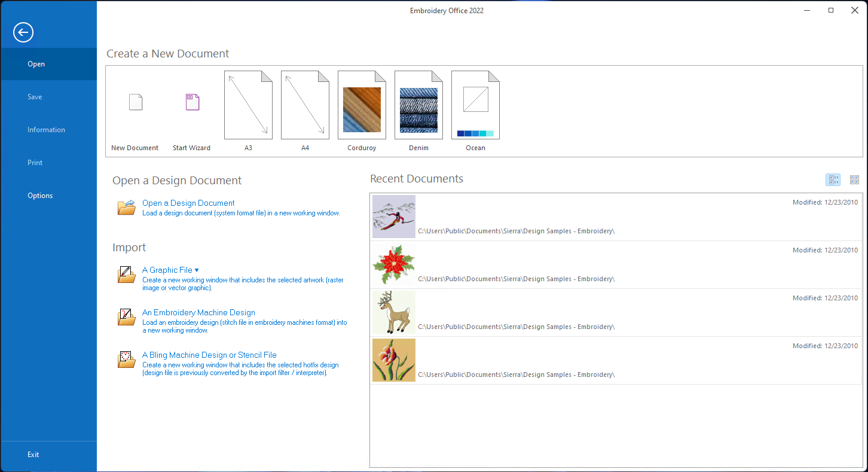
Task: Switch recent documents to thumbnail grid view
Action: click(x=854, y=179)
